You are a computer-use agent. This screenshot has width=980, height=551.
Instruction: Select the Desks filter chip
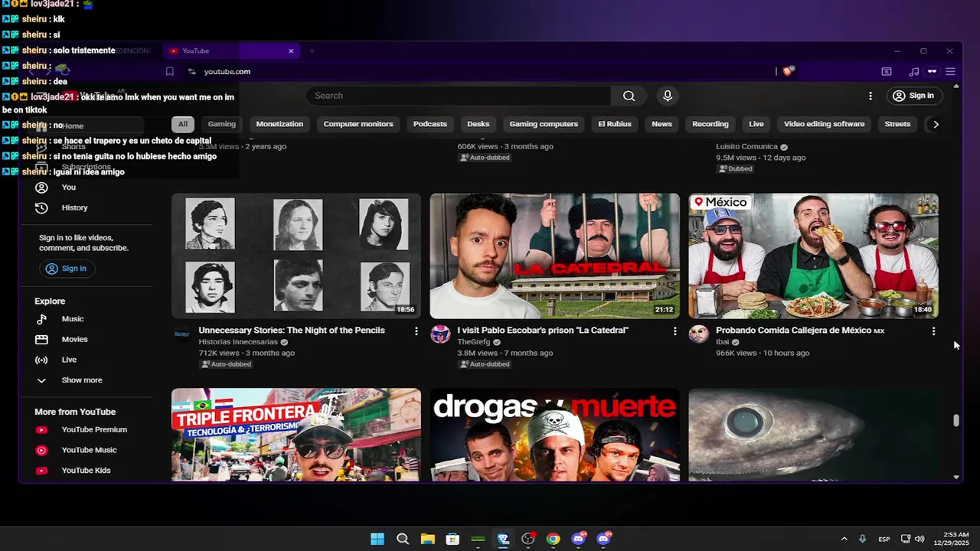pos(478,124)
